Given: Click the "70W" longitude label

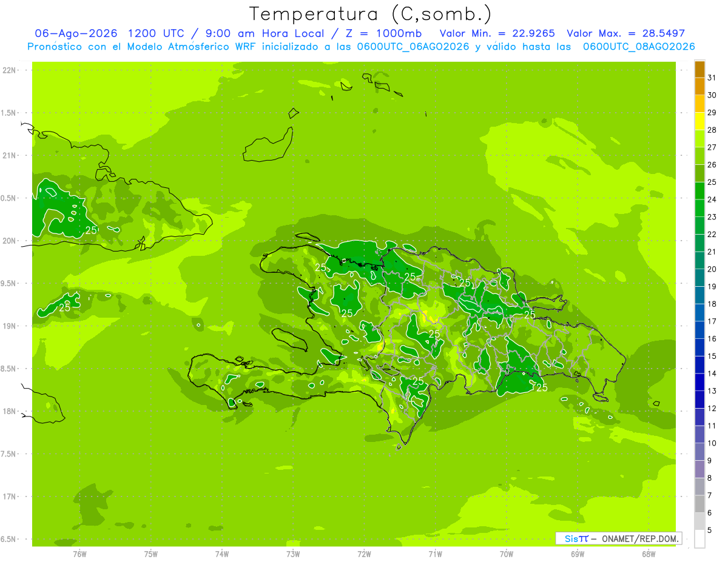Looking at the screenshot, I should [507, 554].
